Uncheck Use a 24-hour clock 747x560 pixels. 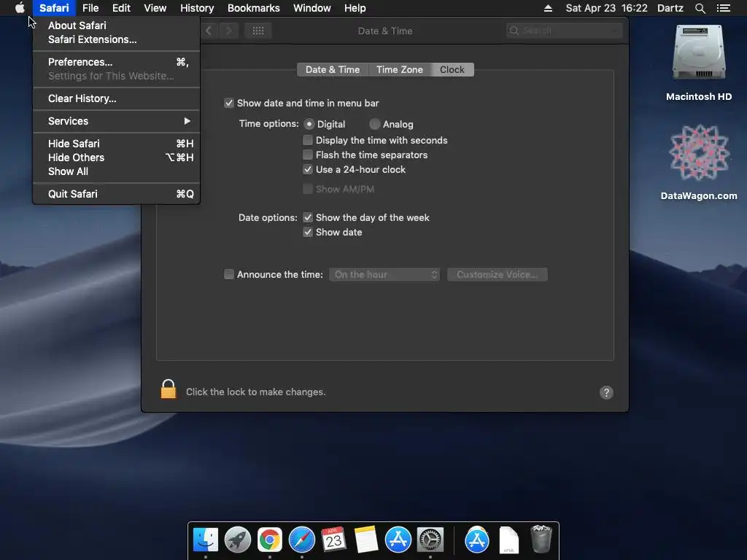[308, 169]
